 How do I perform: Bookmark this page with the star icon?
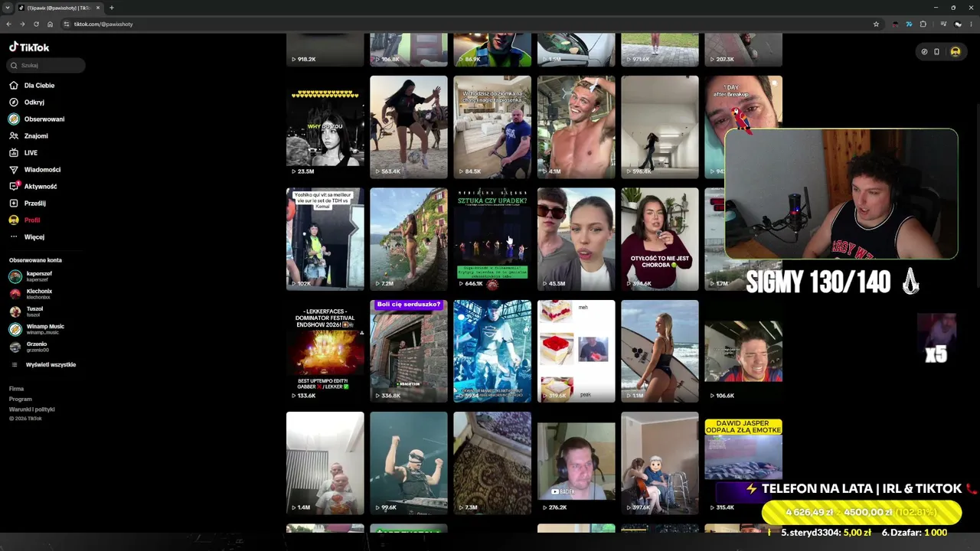coord(876,24)
